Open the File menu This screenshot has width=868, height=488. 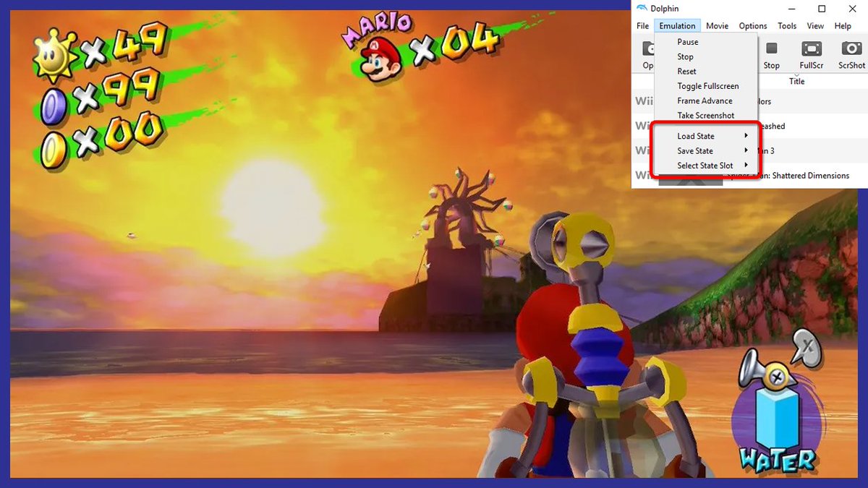[x=642, y=26]
